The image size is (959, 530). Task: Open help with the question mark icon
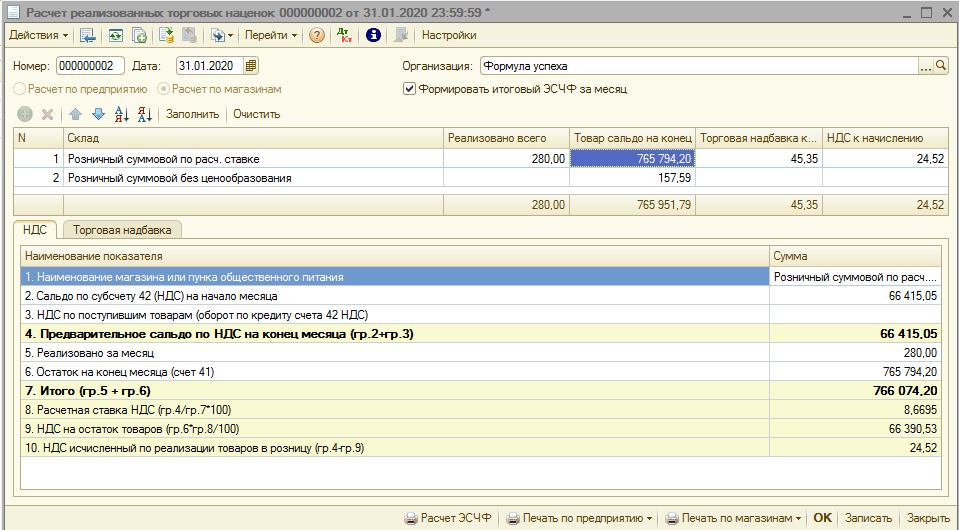coord(316,35)
